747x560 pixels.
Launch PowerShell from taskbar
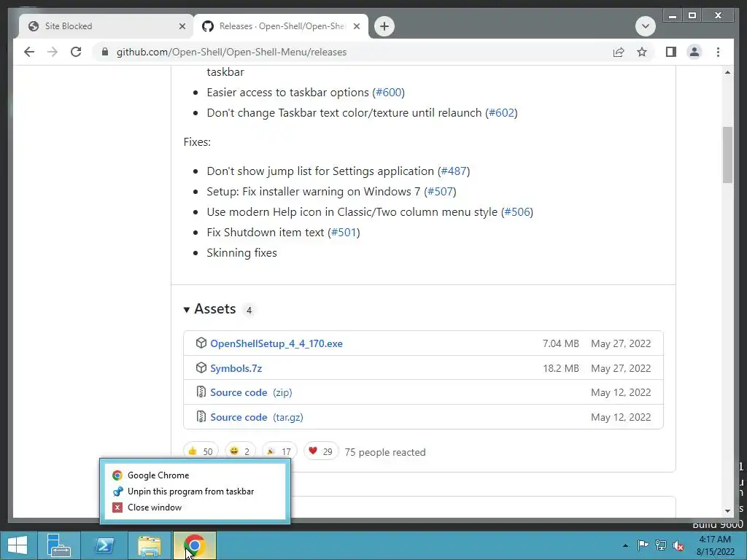(x=104, y=545)
